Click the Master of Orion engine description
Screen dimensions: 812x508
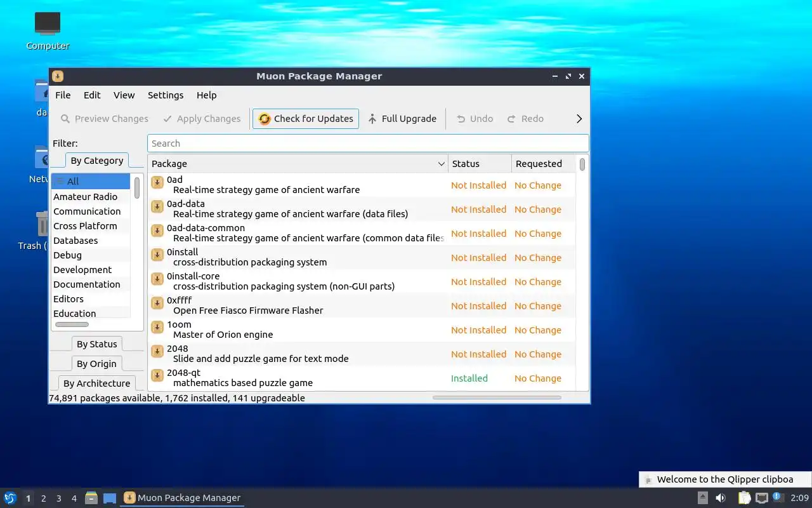click(x=223, y=335)
